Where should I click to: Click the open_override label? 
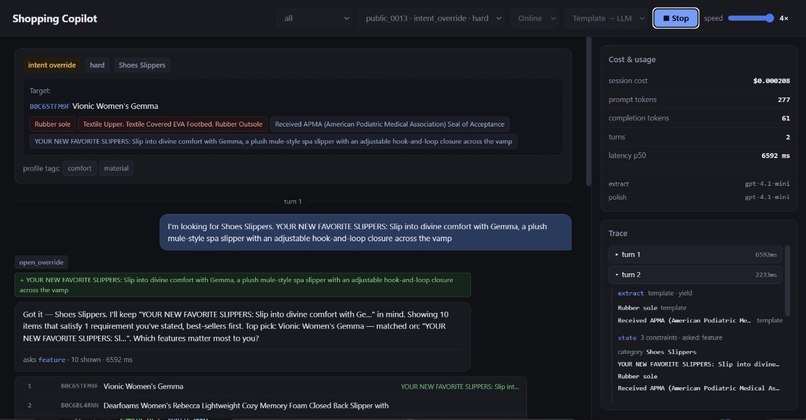point(41,262)
